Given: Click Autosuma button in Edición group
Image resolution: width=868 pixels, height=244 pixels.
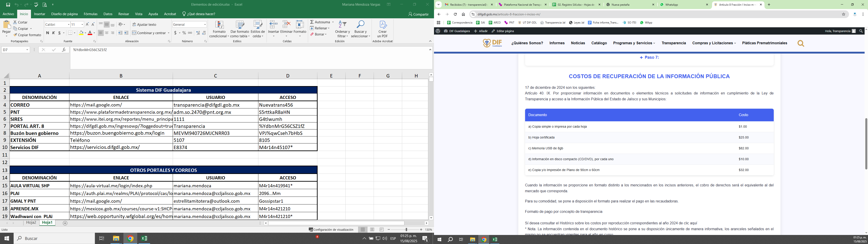Looking at the screenshot, I should [322, 22].
